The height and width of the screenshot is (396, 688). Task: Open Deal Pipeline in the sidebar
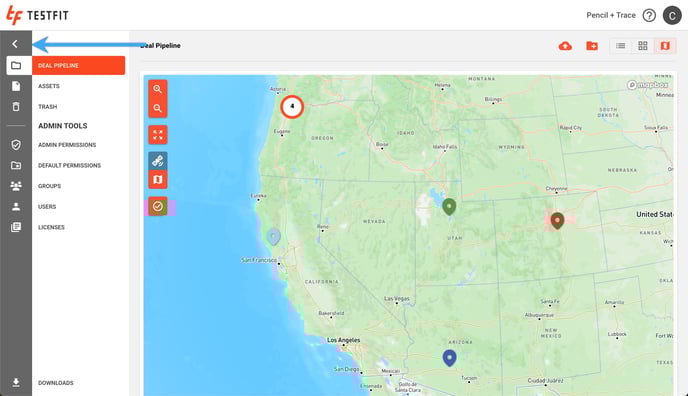coord(79,65)
